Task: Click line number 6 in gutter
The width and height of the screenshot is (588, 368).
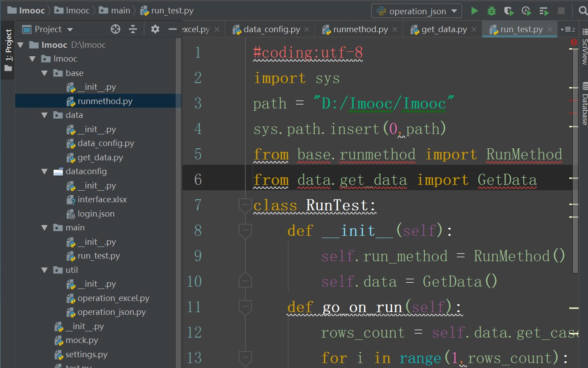Action: tap(198, 180)
